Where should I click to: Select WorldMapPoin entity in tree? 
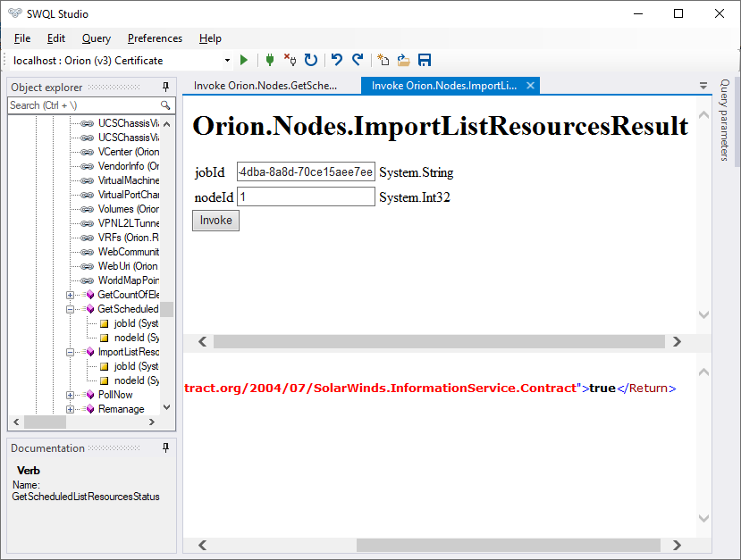pyautogui.click(x=128, y=280)
